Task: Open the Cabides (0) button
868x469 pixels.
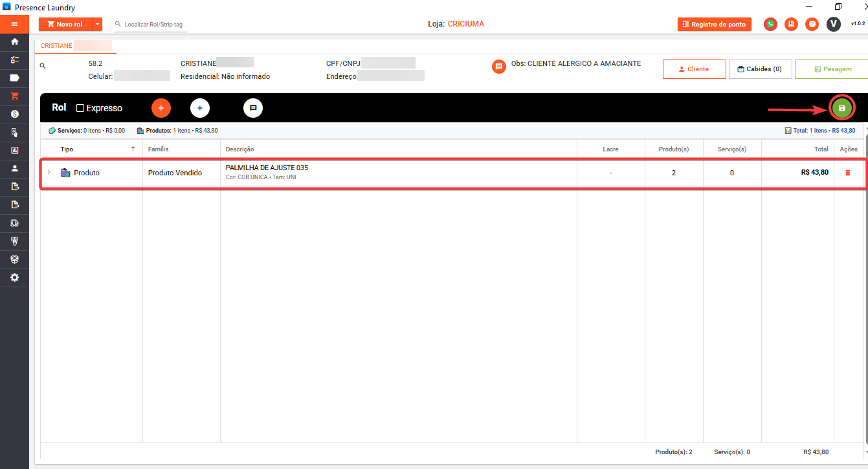Action: [x=760, y=69]
